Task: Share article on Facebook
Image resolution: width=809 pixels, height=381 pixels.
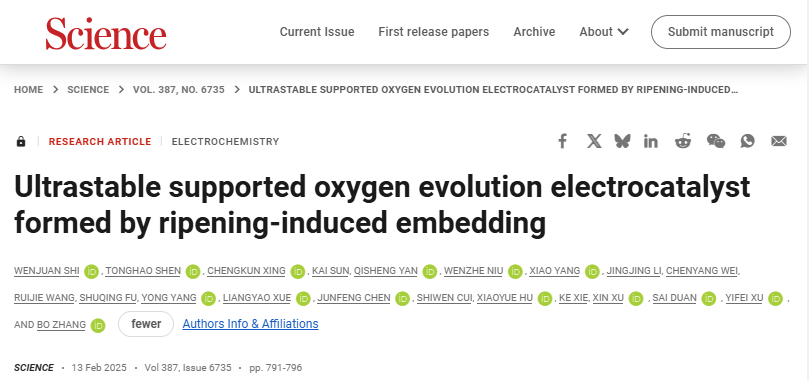Action: point(562,141)
